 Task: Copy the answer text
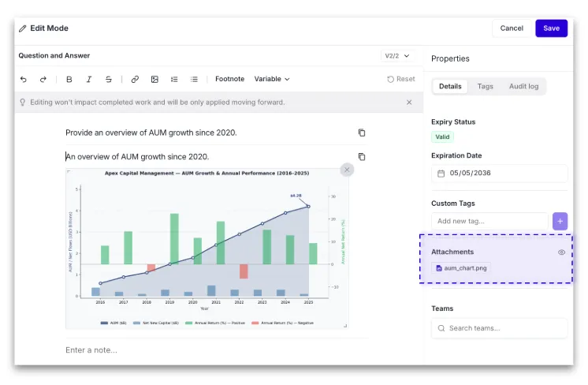pyautogui.click(x=362, y=156)
